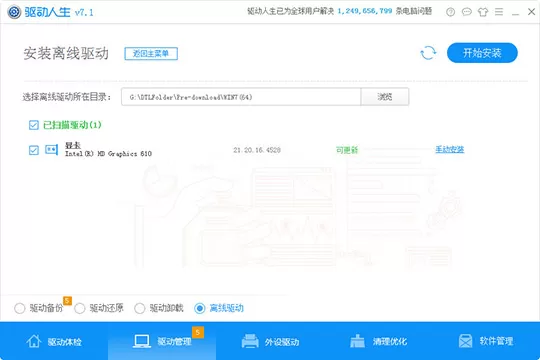
Task: Click the 软件管理 box icon
Action: pyautogui.click(x=465, y=341)
